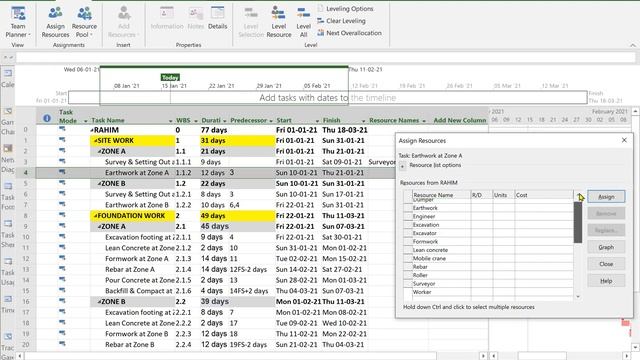Click the Level Resource icon

tap(279, 22)
